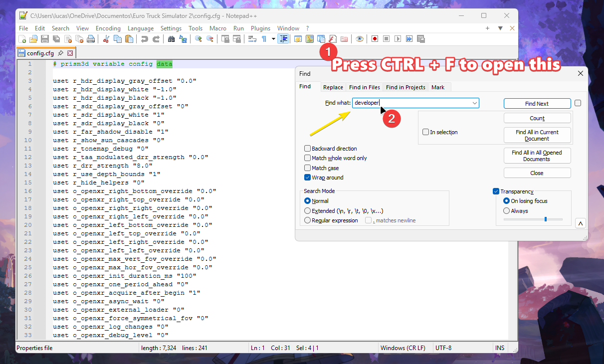Viewport: 604px width, 364px height.
Task: Undo last action via toolbar arrow
Action: click(144, 39)
